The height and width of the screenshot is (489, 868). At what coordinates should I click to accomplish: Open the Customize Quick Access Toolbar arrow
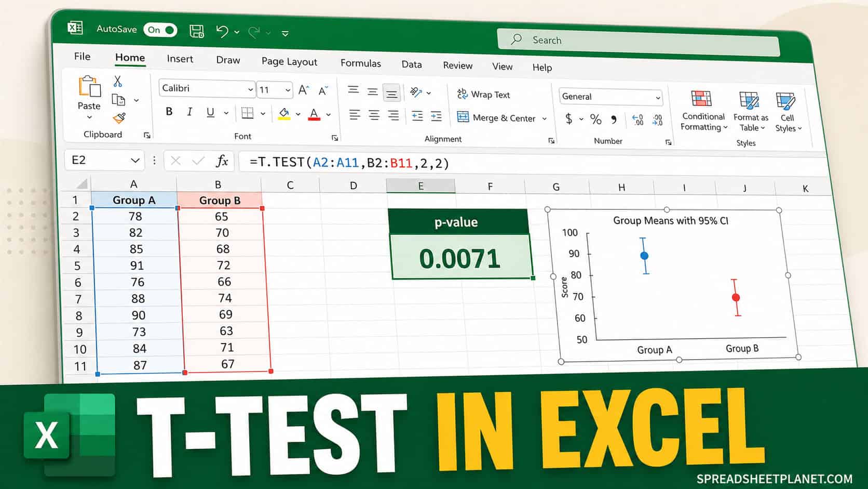pyautogui.click(x=285, y=34)
